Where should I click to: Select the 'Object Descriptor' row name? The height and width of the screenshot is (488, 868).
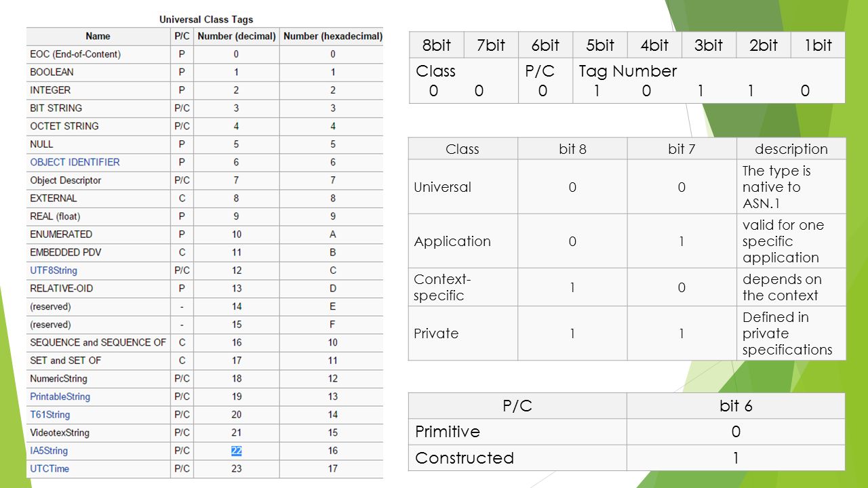65,180
